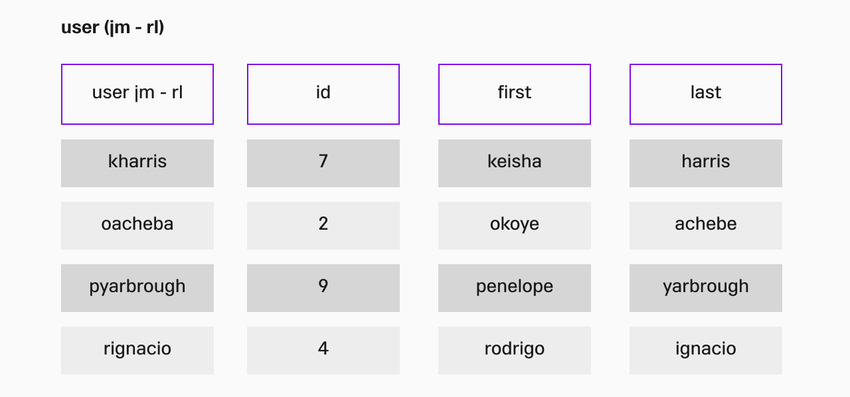Click first name cell 'keisha'
The width and height of the screenshot is (850, 397).
pyautogui.click(x=514, y=163)
